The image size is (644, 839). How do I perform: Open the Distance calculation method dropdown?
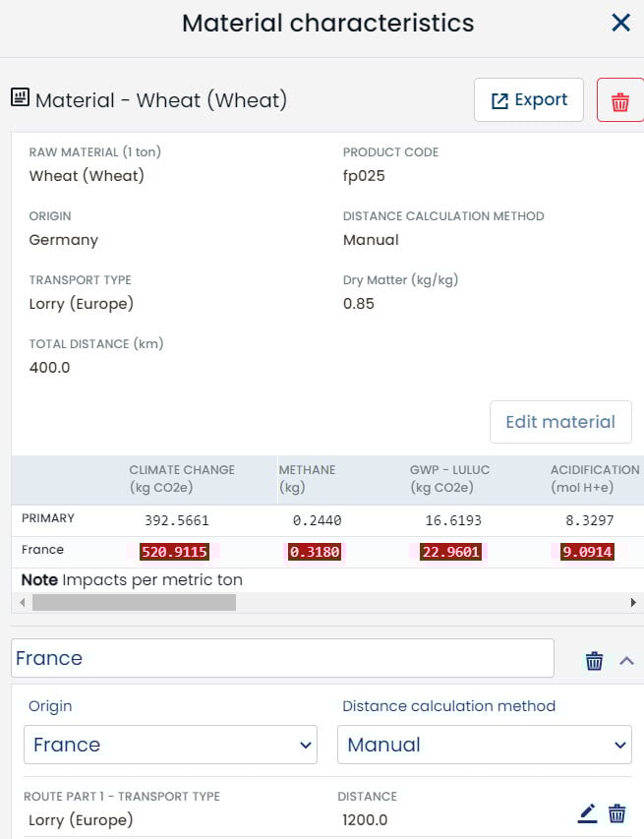pyautogui.click(x=484, y=745)
